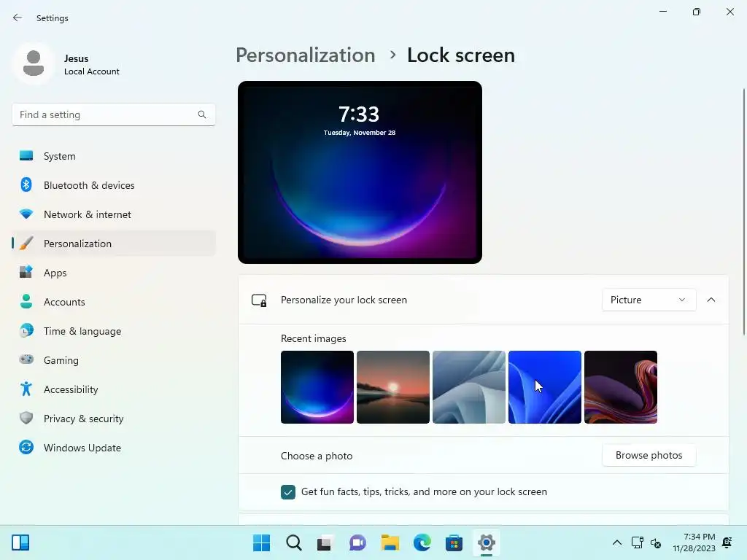Click the network status tray icon
The width and height of the screenshot is (747, 560).
637,542
